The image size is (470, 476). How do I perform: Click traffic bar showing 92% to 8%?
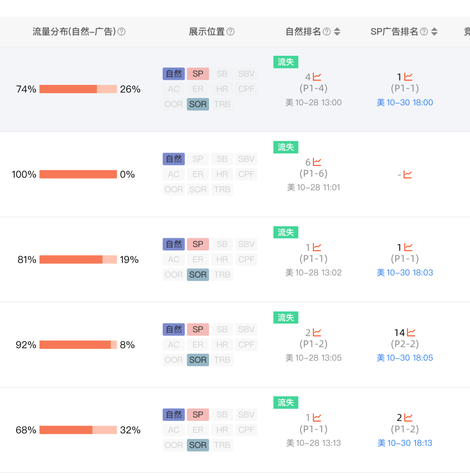(x=78, y=345)
